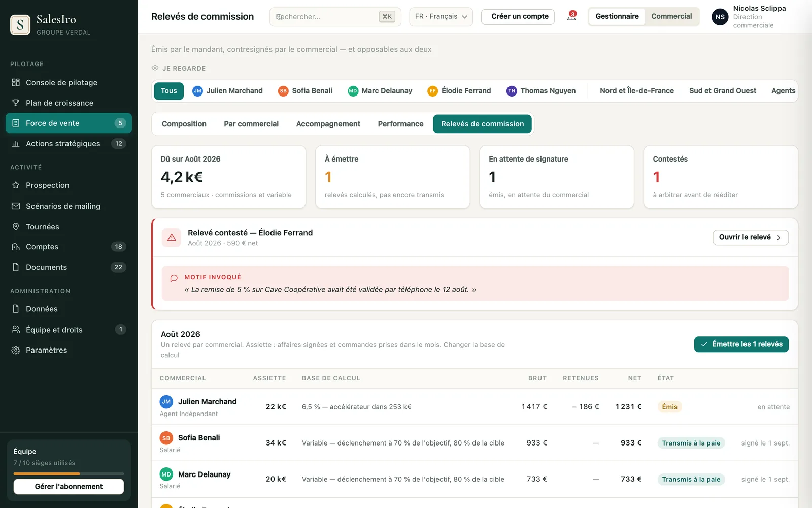The image size is (812, 508).
Task: Open the À émettre summary card
Action: point(393,177)
